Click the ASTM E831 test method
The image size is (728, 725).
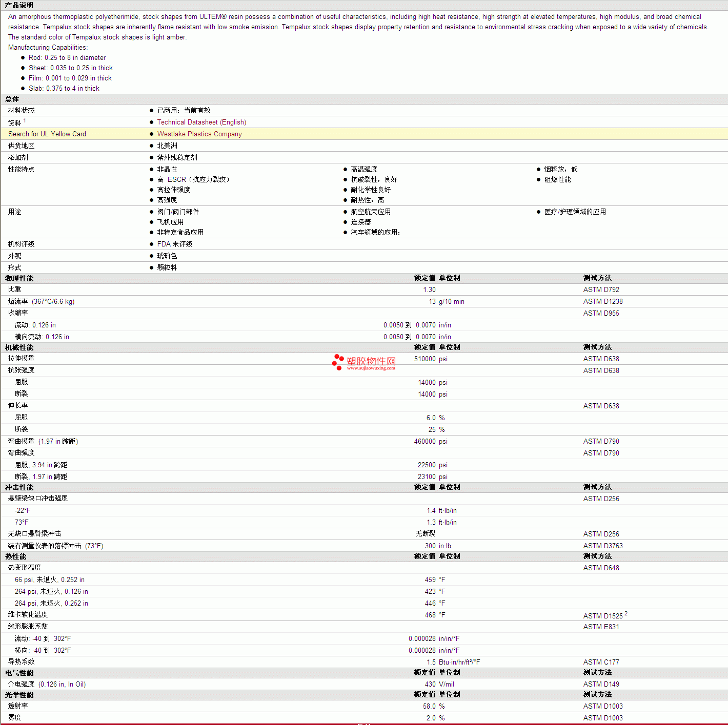pyautogui.click(x=601, y=627)
